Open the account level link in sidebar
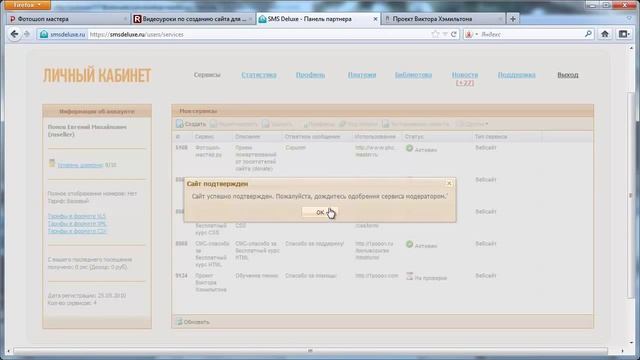 [x=80, y=165]
